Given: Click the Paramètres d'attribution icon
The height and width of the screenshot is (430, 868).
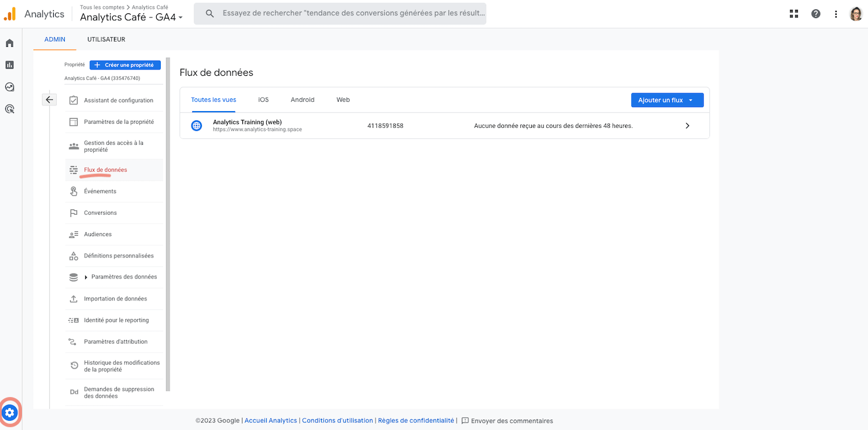Looking at the screenshot, I should 72,341.
